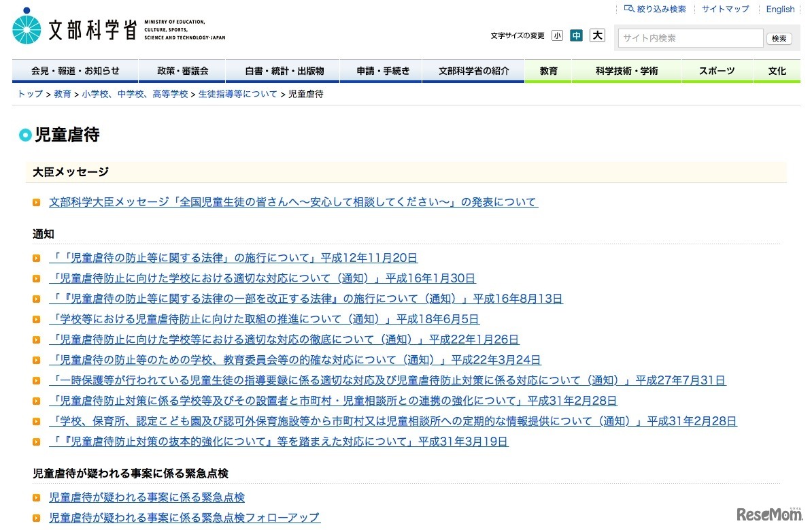Click the サイト内検索 search input field

click(x=689, y=38)
